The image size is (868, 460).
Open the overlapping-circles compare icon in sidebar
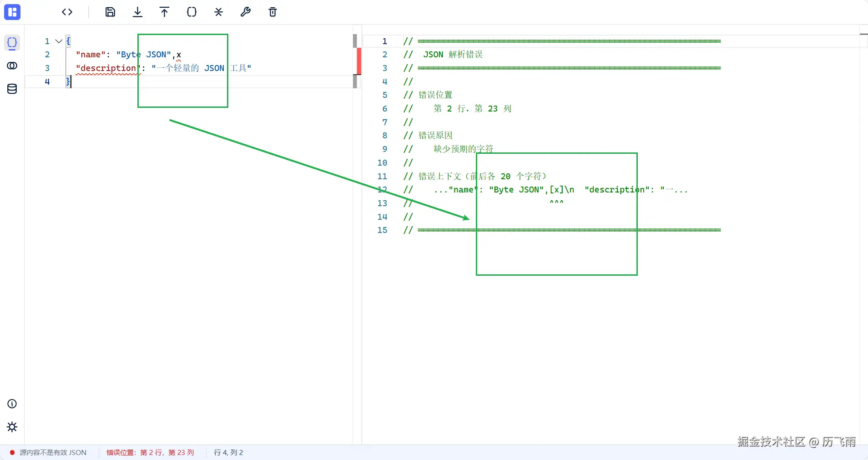tap(12, 66)
